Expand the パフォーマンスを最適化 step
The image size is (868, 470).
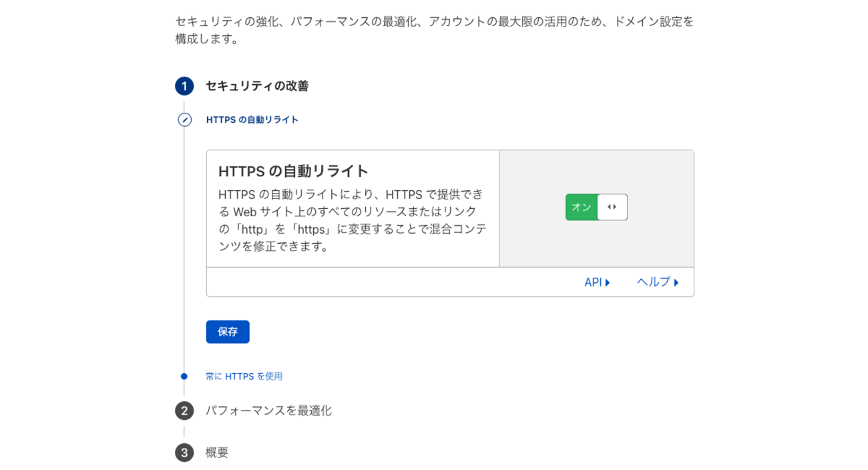[x=268, y=411]
